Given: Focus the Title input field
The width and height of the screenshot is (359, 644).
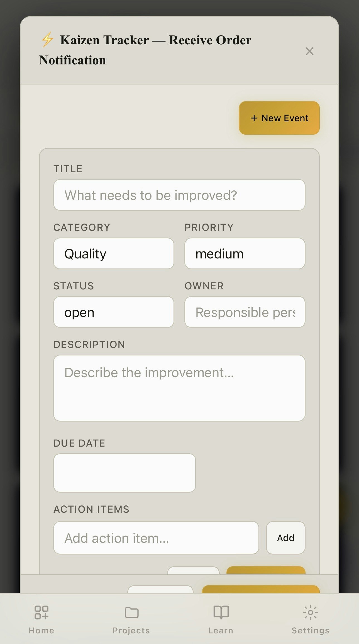Looking at the screenshot, I should (179, 195).
